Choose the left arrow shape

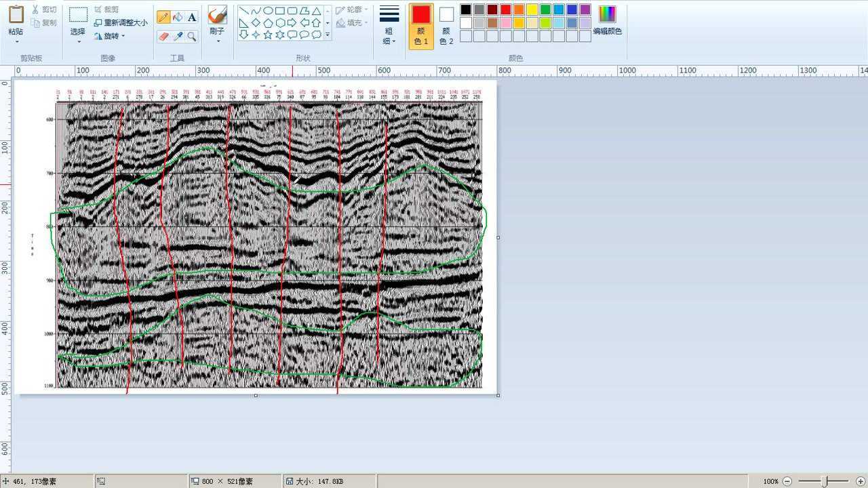pyautogui.click(x=304, y=22)
